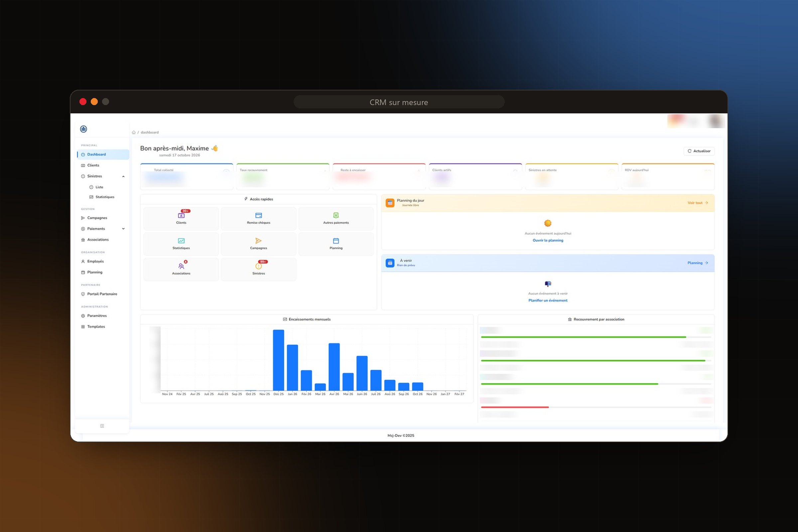The image size is (798, 532).
Task: Open the Clients quick access tile
Action: [x=181, y=218]
